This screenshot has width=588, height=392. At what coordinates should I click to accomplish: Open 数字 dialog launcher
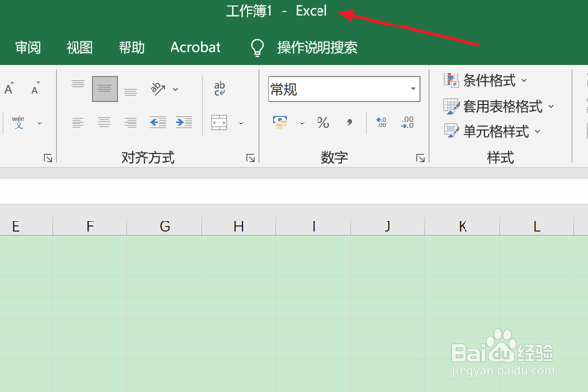click(420, 158)
